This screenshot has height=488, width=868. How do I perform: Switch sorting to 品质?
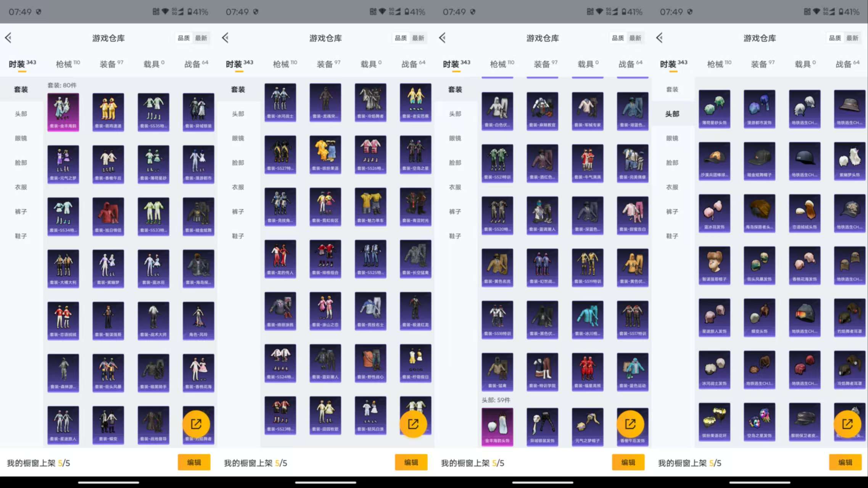click(x=184, y=38)
